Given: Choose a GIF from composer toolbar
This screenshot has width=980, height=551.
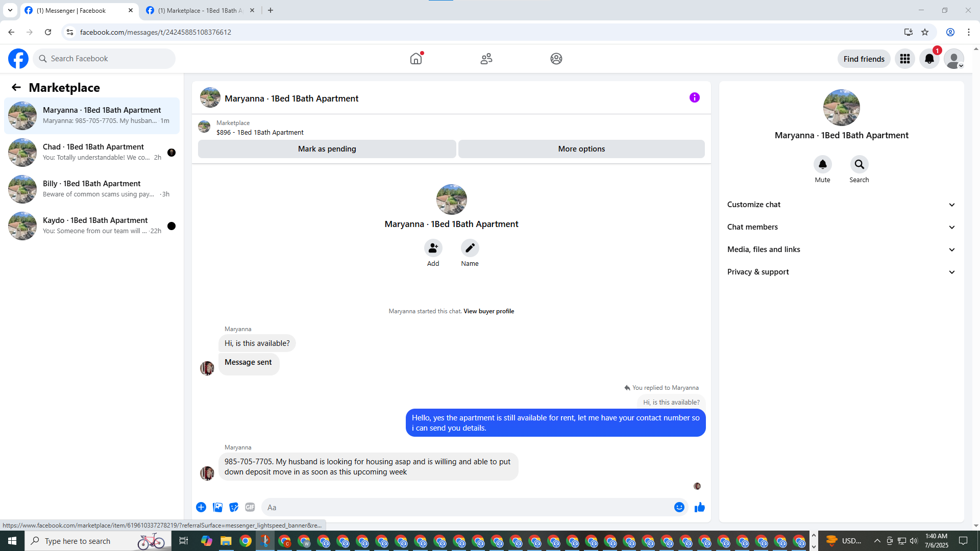Looking at the screenshot, I should [250, 507].
